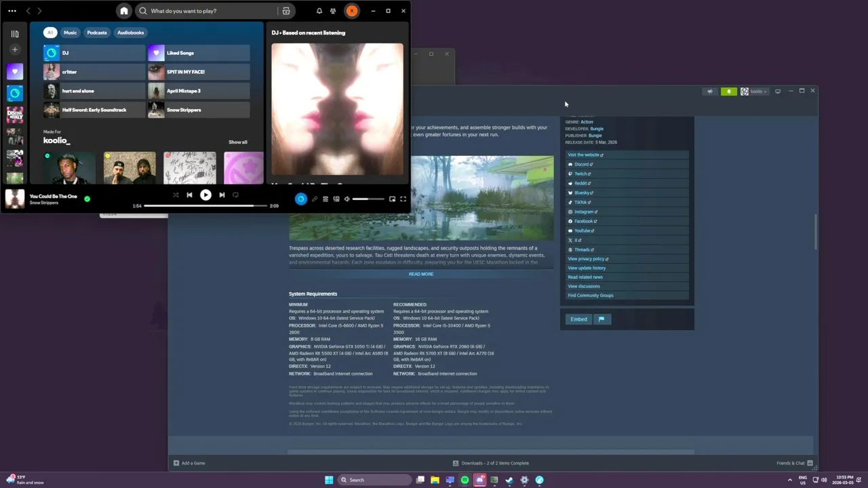Select the Music filter chip

click(x=70, y=33)
